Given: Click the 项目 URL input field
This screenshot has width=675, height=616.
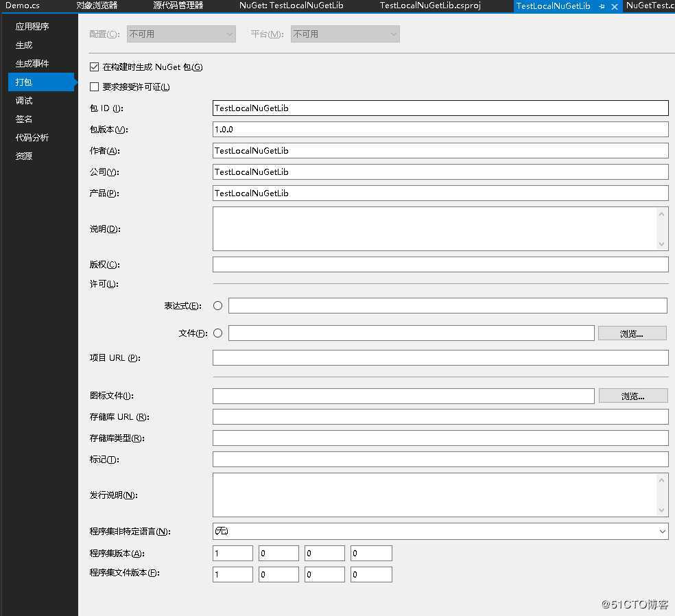Looking at the screenshot, I should (440, 358).
